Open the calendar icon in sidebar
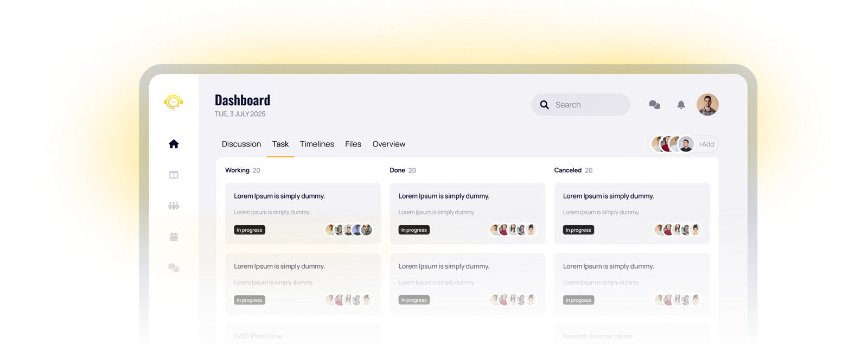The image size is (868, 350). [174, 237]
